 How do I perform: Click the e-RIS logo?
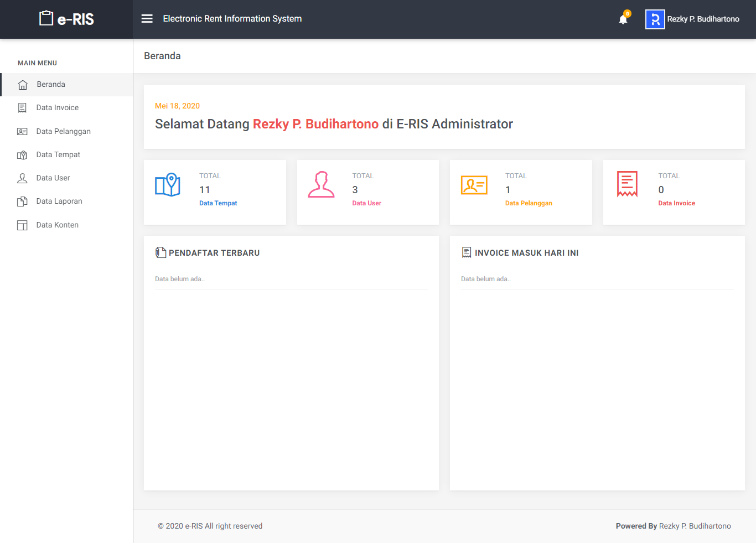[x=66, y=19]
